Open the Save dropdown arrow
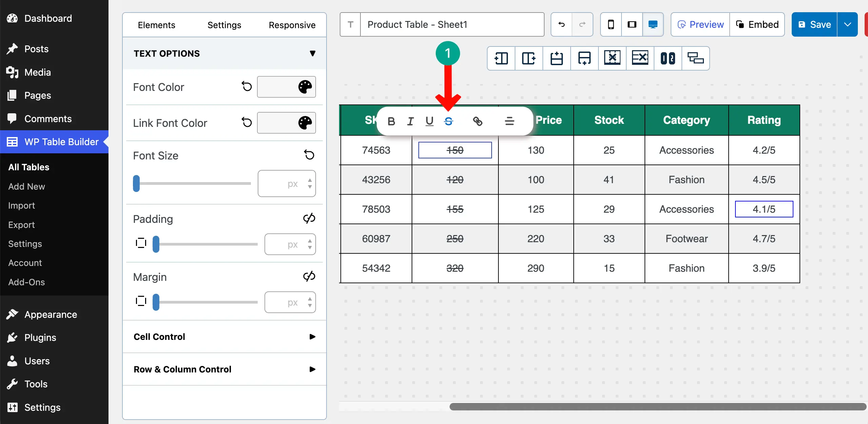Image resolution: width=868 pixels, height=424 pixels. pos(847,24)
